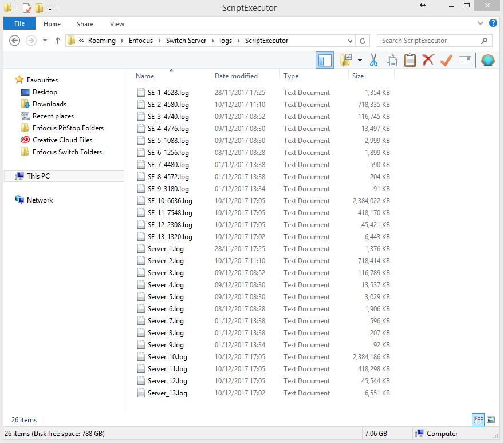504x444 pixels.
Task: Open the recent locations dropdown arrow
Action: (45, 41)
